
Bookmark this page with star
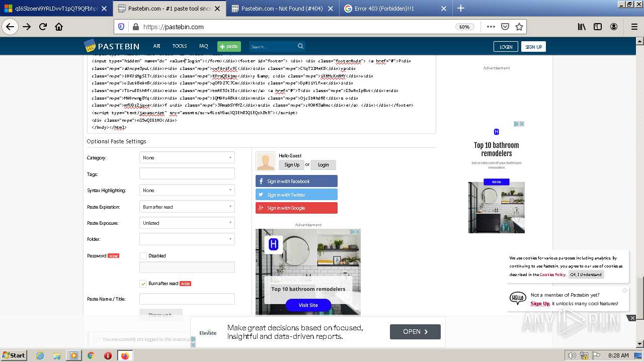click(x=519, y=27)
